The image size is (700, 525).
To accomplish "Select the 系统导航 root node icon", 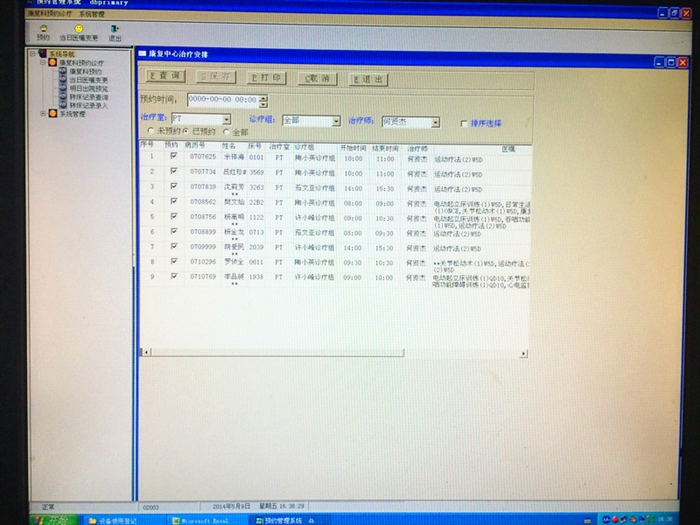I will click(43, 54).
